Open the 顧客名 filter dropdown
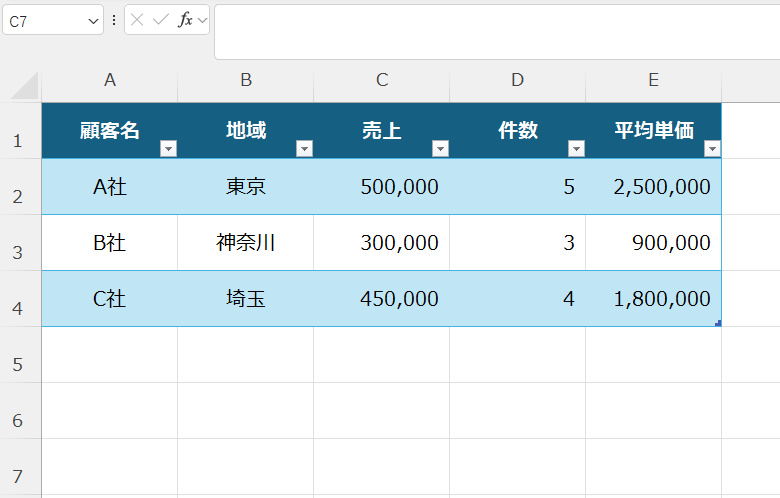Image resolution: width=780 pixels, height=498 pixels. 168,149
